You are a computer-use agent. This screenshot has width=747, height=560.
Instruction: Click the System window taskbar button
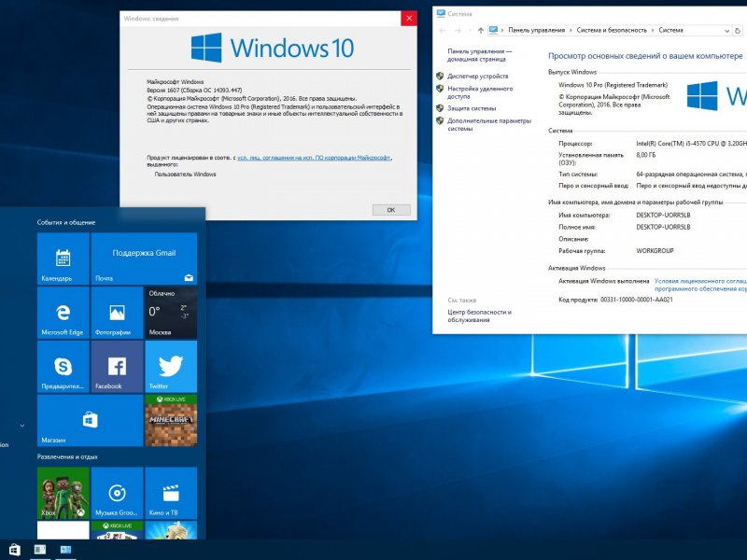pyautogui.click(x=65, y=550)
